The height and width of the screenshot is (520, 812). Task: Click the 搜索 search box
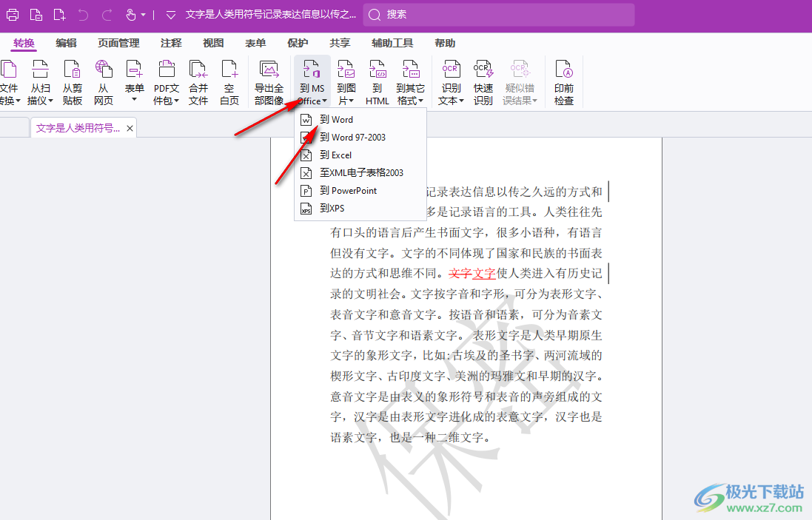[499, 15]
